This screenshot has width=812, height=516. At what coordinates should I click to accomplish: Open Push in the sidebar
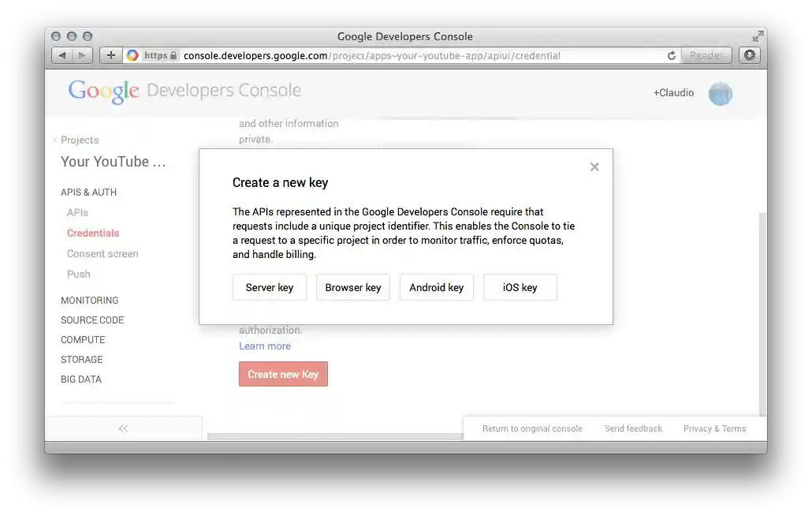coord(79,274)
